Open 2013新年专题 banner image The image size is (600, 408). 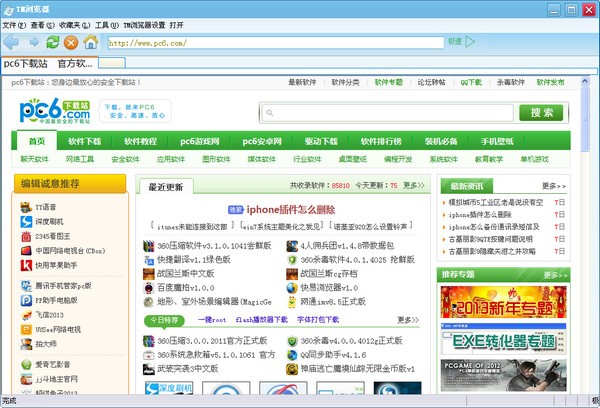[x=503, y=302]
